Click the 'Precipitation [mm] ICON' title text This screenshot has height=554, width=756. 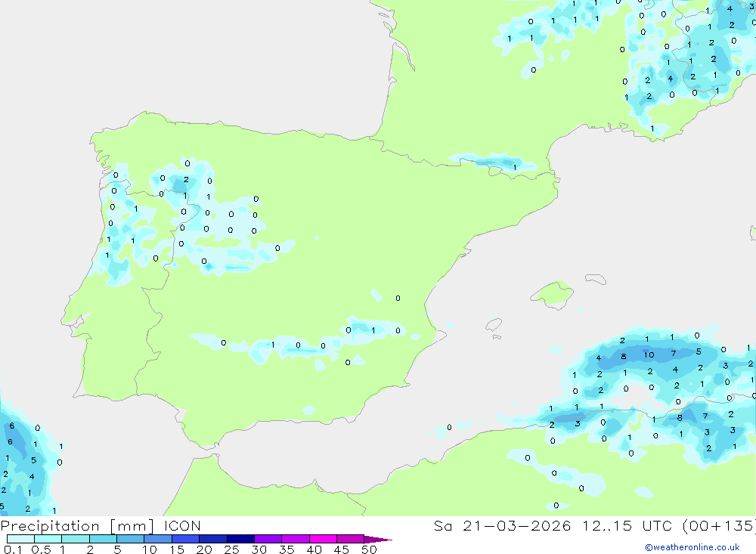pos(101,525)
